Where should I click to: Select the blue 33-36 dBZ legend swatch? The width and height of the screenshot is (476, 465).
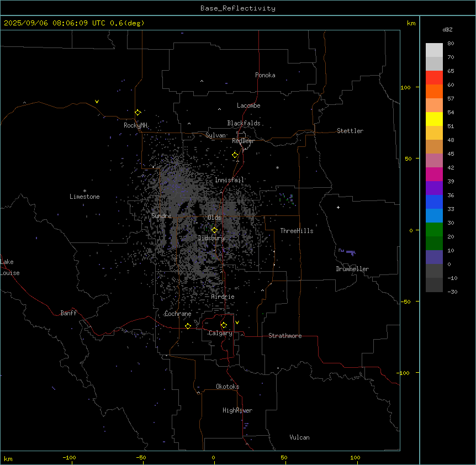coord(434,202)
